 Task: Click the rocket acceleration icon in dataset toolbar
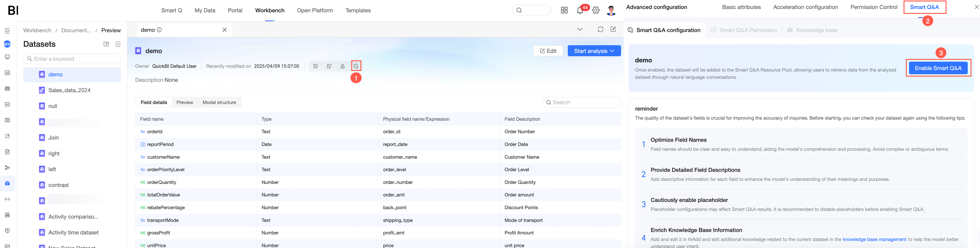[342, 66]
